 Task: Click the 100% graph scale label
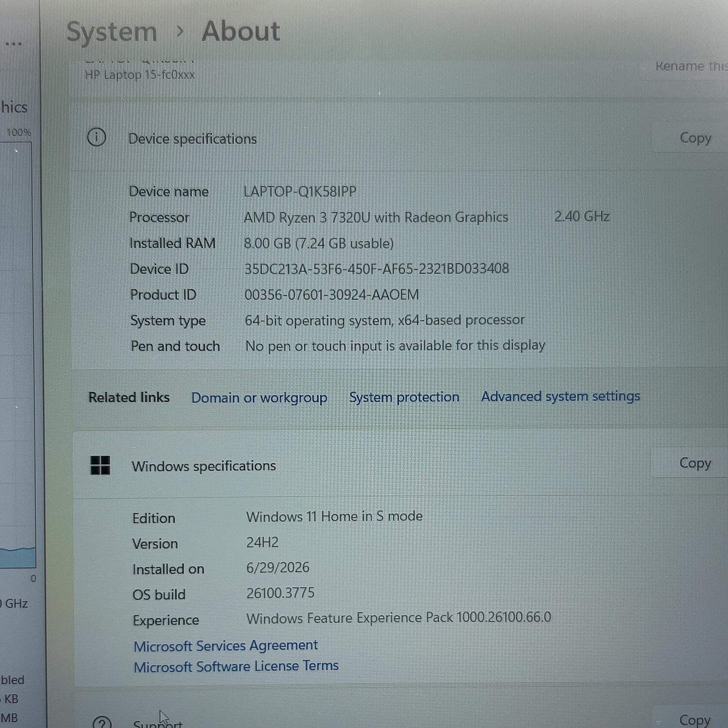pyautogui.click(x=19, y=132)
